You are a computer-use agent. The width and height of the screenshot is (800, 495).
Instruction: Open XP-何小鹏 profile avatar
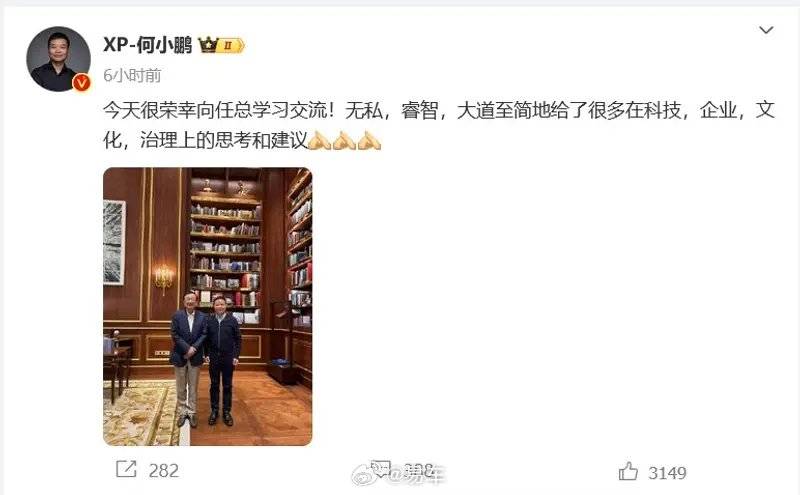(58, 59)
